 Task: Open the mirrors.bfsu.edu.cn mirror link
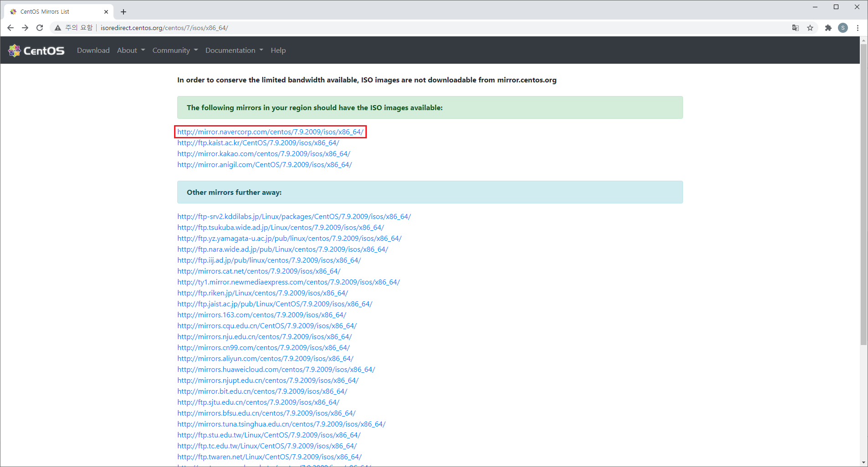[267, 413]
